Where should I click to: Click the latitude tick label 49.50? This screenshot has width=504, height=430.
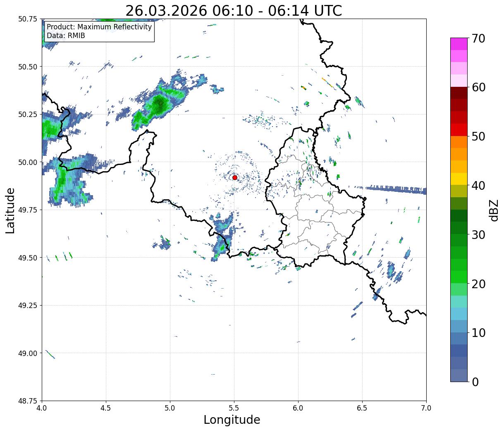(28, 258)
